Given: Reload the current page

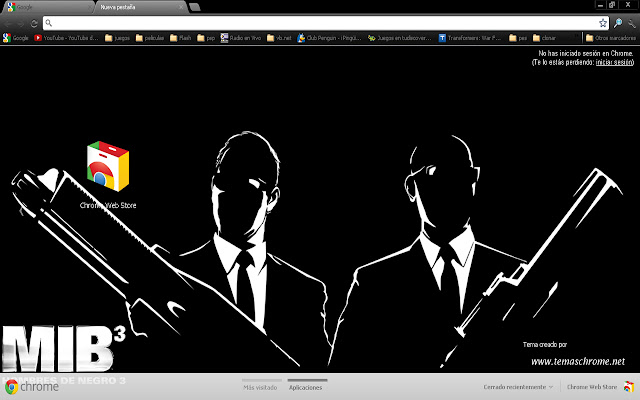Looking at the screenshot, I should tap(34, 23).
